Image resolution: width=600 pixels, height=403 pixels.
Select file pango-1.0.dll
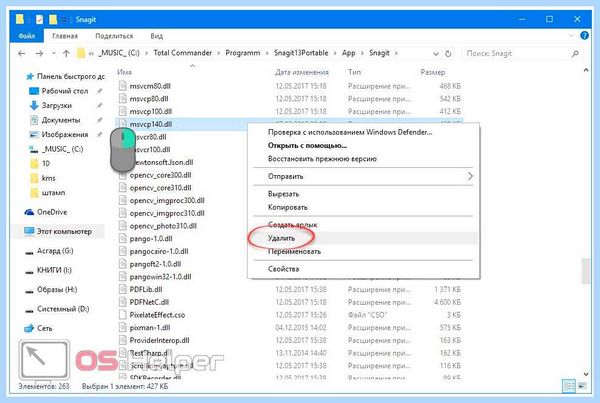[x=151, y=238]
